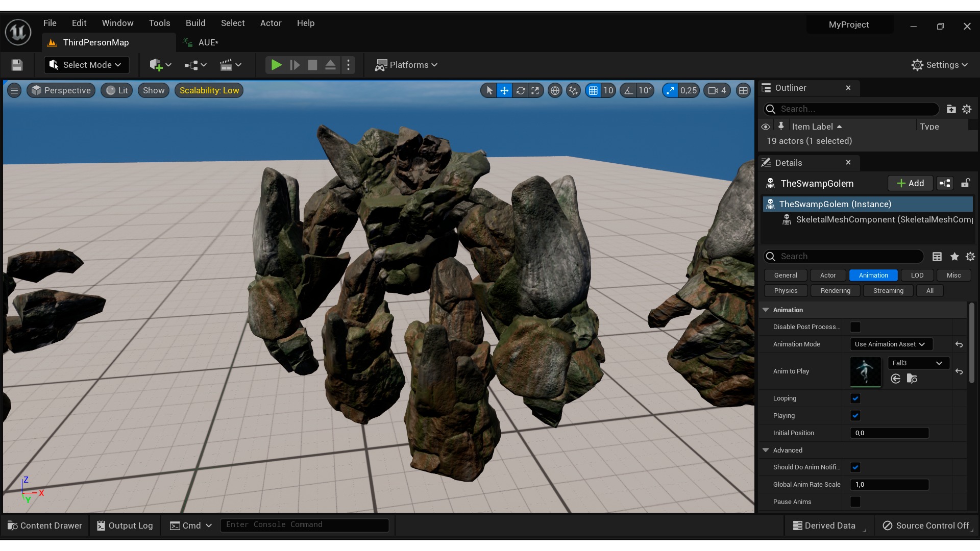Screen dimensions: 980x551
Task: Open the Fall3 animation asset dropdown
Action: pos(918,363)
